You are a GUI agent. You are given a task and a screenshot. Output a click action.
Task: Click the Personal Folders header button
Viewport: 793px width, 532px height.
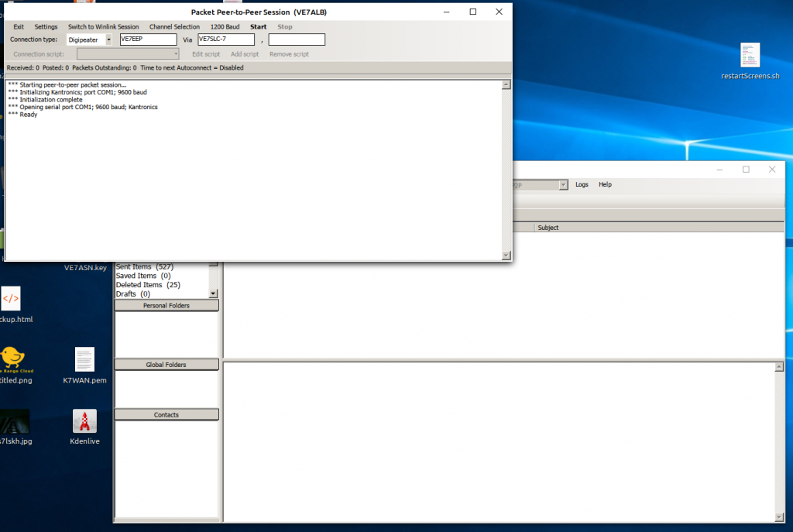166,305
